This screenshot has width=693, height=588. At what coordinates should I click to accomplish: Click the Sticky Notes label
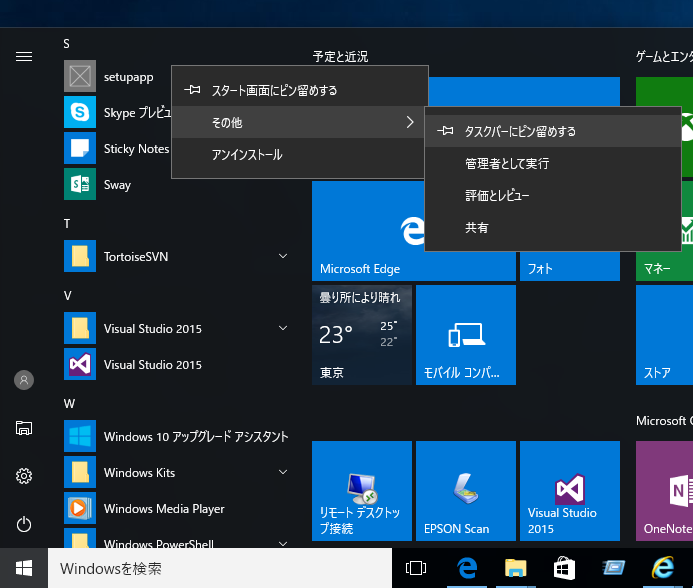pyautogui.click(x=136, y=149)
